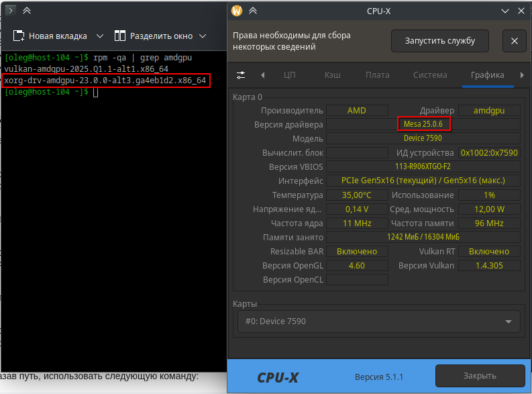
Task: Dismiss the permissions banner with X
Action: (x=515, y=41)
